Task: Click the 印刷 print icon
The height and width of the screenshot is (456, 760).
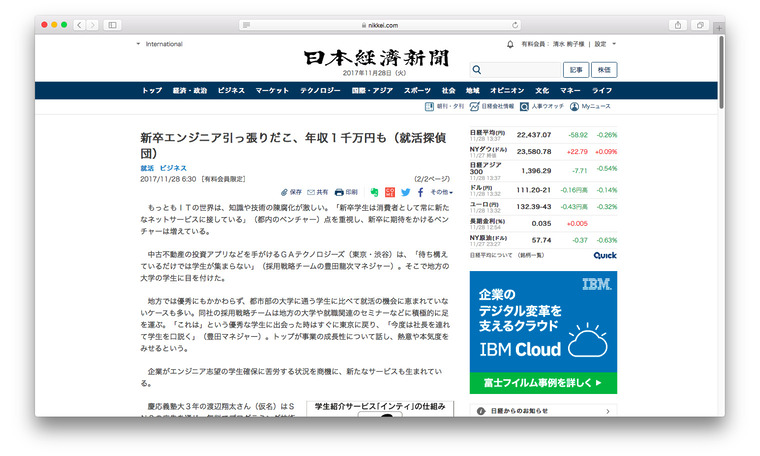Action: [x=346, y=191]
